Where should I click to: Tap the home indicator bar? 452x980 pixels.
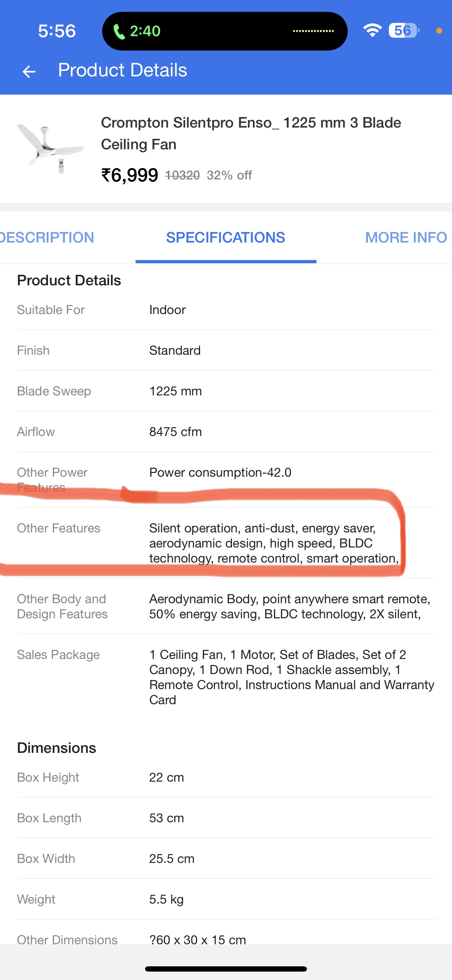[x=226, y=968]
